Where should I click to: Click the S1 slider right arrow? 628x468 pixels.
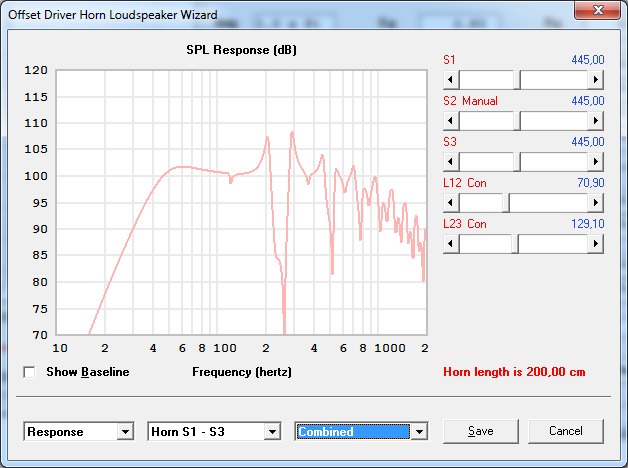596,80
